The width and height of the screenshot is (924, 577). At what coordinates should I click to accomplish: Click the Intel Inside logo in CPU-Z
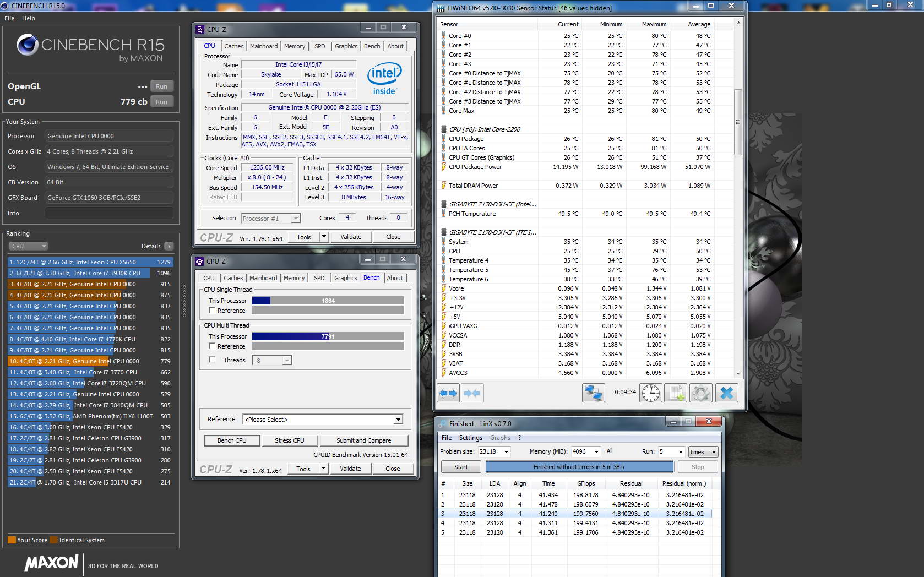[384, 79]
